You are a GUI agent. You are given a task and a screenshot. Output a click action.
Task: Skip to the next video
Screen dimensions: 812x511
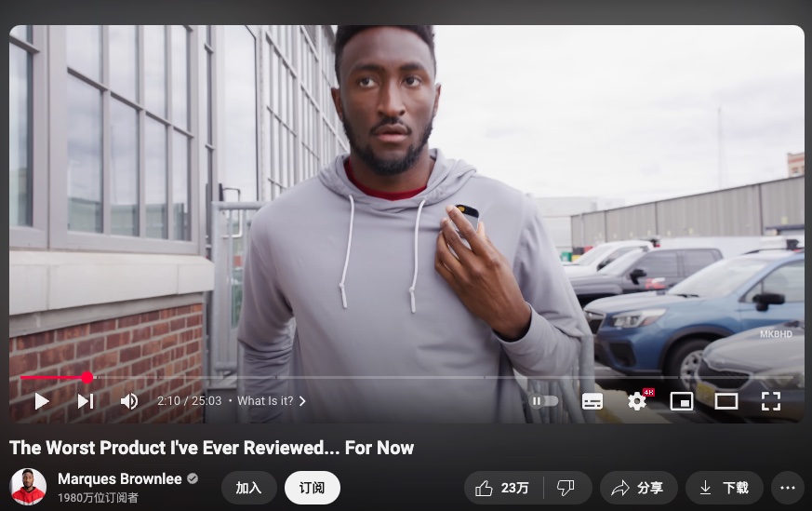(86, 401)
